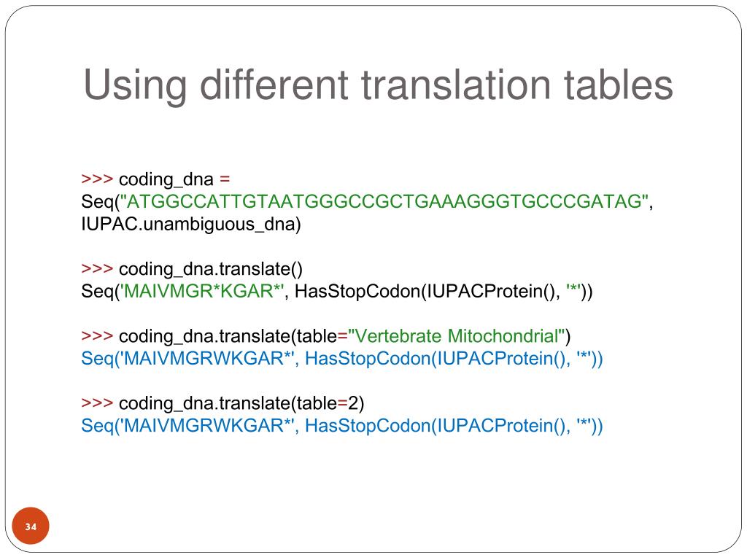Click the red '=' sign after coding_dna
The image size is (747, 560).
click(225, 179)
